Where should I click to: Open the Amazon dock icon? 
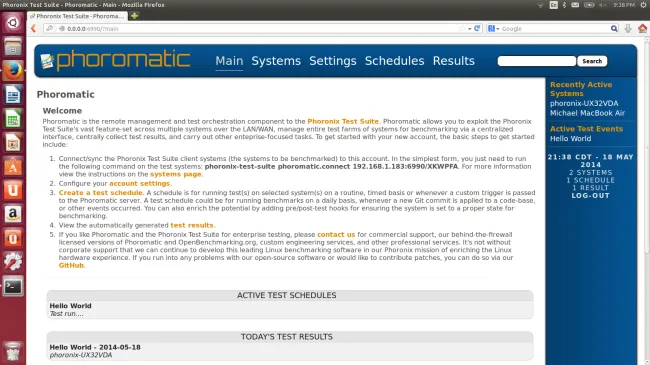13,214
